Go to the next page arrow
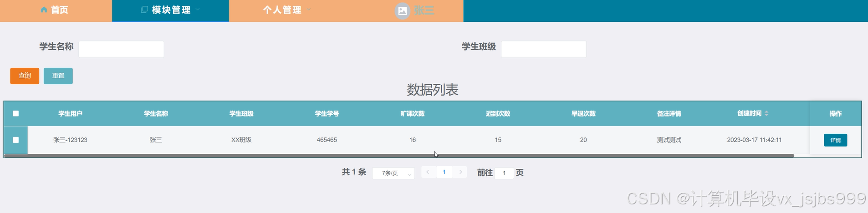Viewport: 868px width, 213px height. click(x=460, y=172)
